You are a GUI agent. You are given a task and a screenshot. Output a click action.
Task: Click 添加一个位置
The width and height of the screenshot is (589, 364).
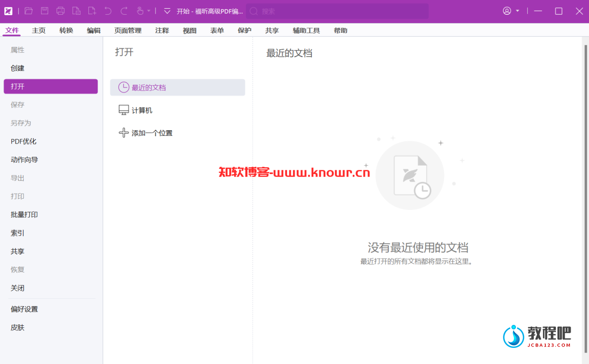click(178, 133)
